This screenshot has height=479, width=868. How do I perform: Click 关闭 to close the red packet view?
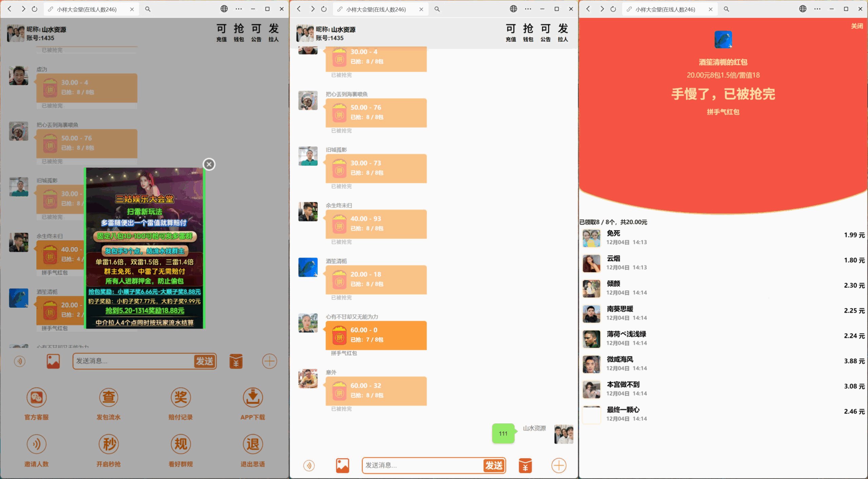point(857,25)
